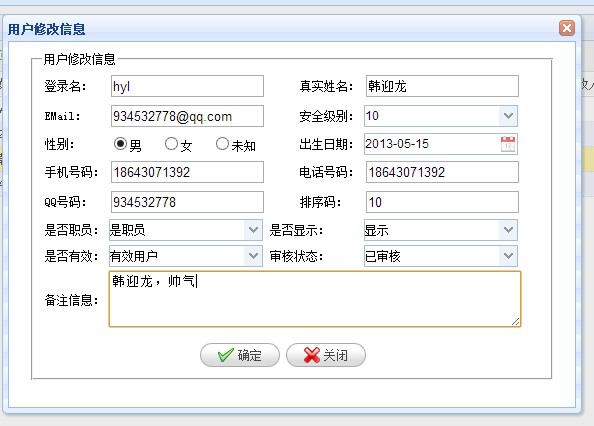Image resolution: width=594 pixels, height=426 pixels.
Task: Click the textarea resize grip corner
Action: click(x=515, y=321)
